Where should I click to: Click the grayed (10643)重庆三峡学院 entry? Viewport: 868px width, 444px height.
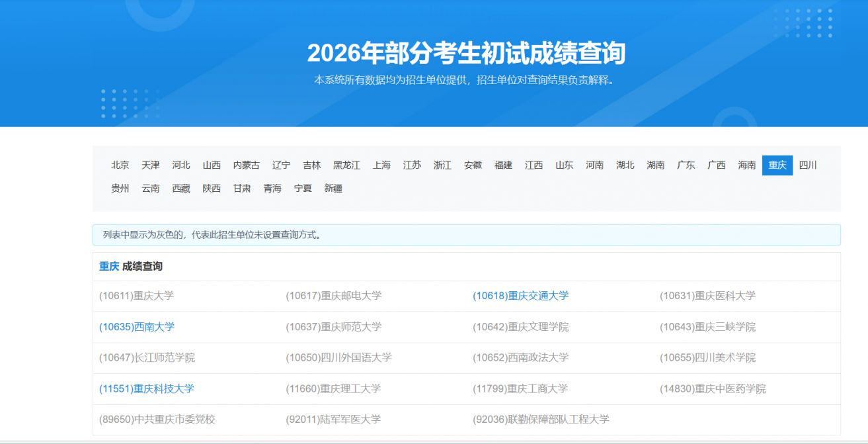click(x=707, y=327)
